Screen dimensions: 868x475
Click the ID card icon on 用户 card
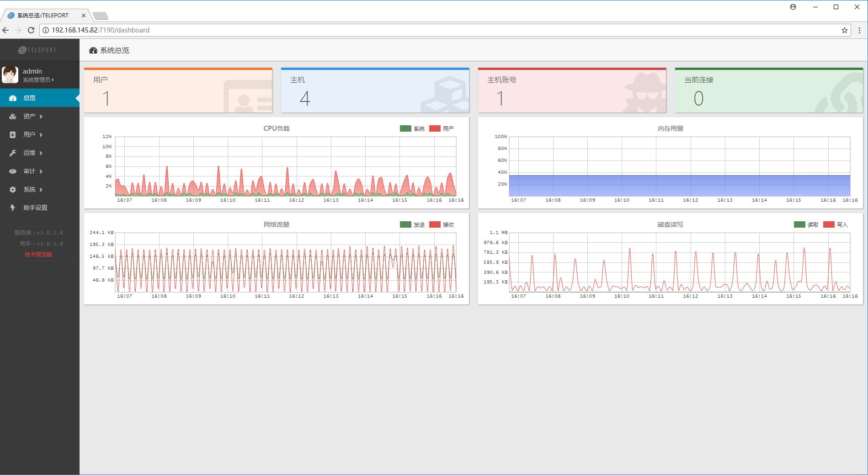tap(248, 96)
